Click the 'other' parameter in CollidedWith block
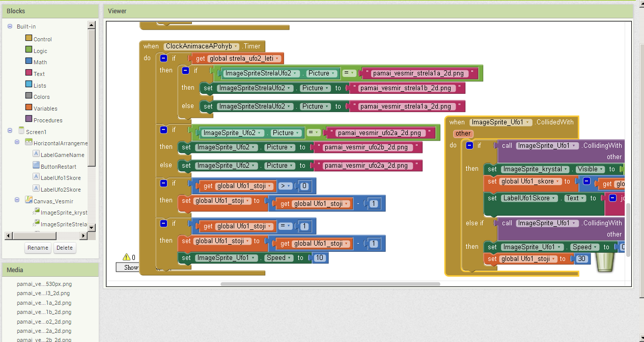The height and width of the screenshot is (342, 644). point(463,134)
